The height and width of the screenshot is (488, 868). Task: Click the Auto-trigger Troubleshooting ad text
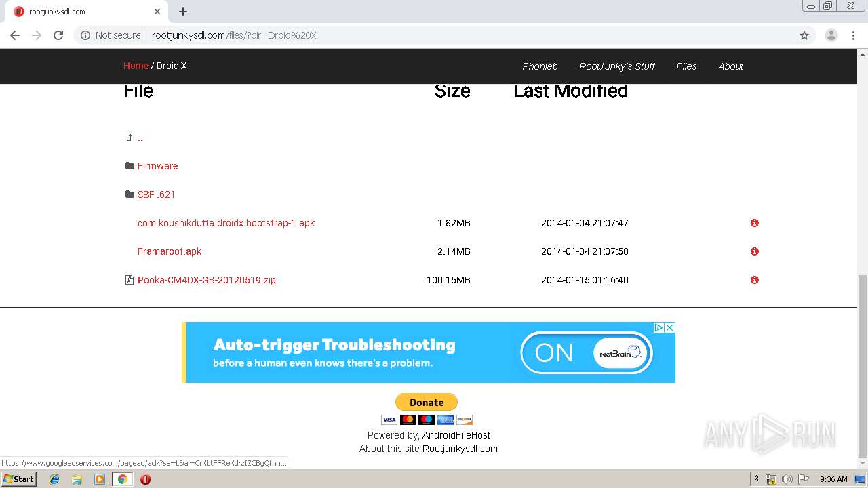tap(334, 345)
